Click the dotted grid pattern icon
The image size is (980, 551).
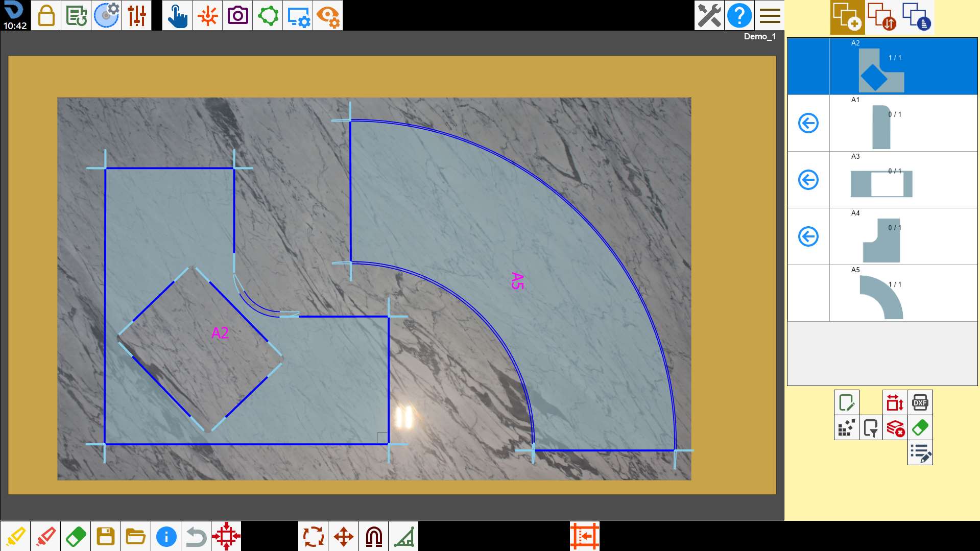(846, 428)
